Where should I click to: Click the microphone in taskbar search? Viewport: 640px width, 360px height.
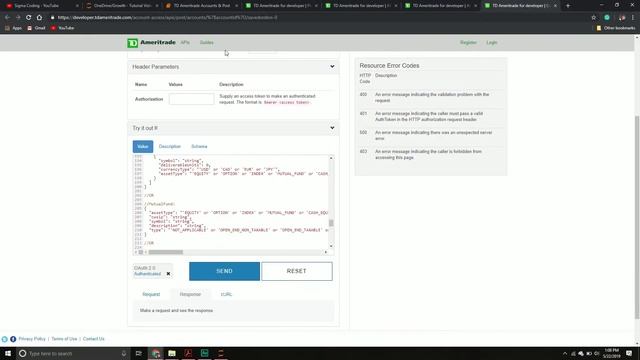pos(124,353)
